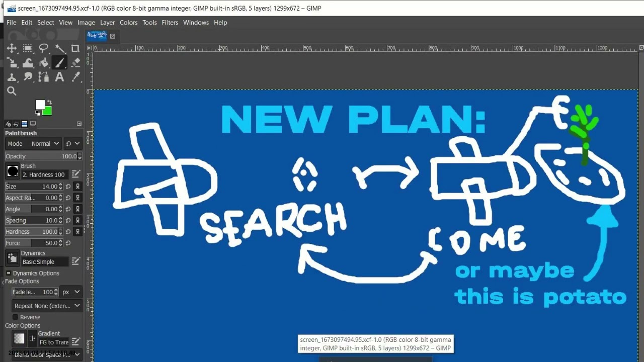The image size is (644, 362).
Task: Edit the 2. Hardness 100 brush
Action: point(76,174)
